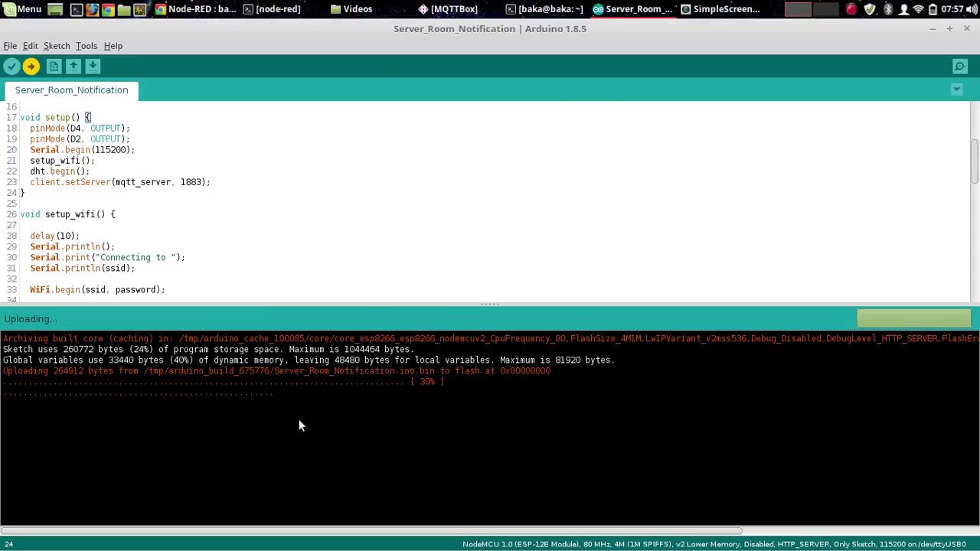
Task: Click the NodeMCU 1.0 board info in status bar
Action: click(x=714, y=544)
